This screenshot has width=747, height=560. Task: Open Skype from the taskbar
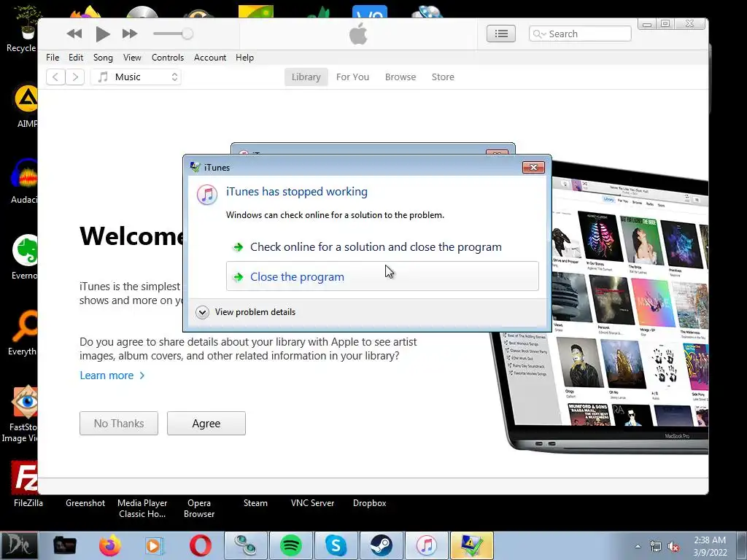(336, 545)
